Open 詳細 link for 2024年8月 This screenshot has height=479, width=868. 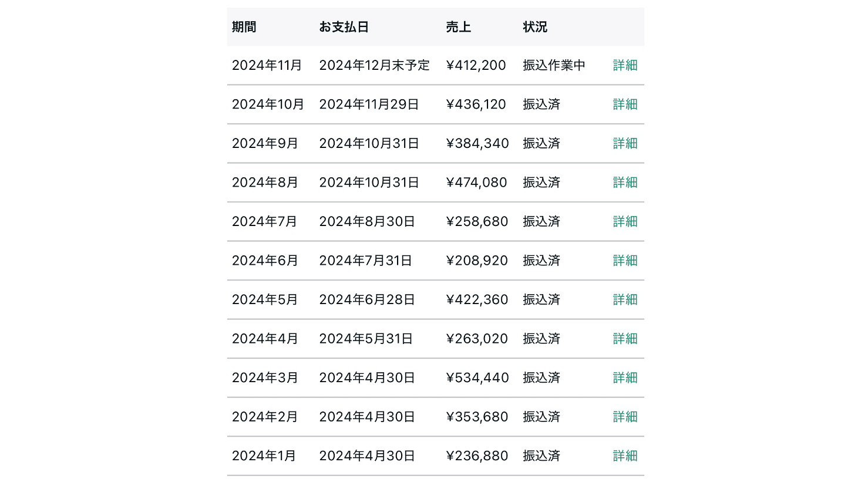[x=625, y=183]
